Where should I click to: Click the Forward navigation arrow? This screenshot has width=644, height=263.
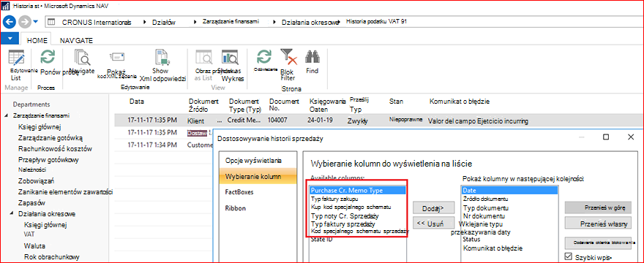[x=25, y=22]
